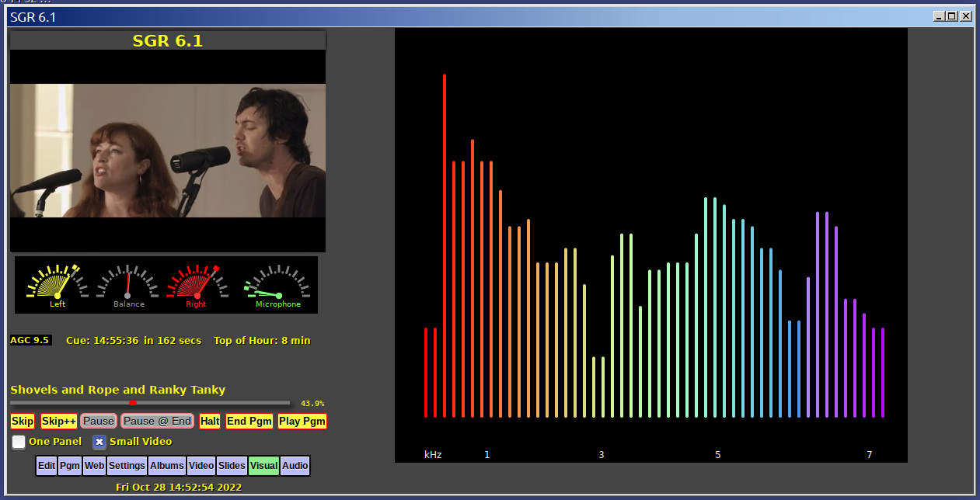
Task: Click the 43.9% progress value
Action: [312, 403]
